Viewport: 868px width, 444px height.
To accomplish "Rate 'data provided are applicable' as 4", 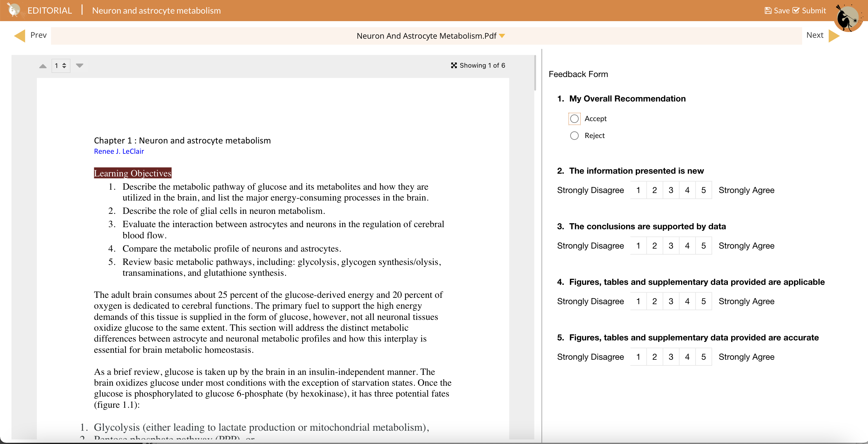I will coord(687,301).
